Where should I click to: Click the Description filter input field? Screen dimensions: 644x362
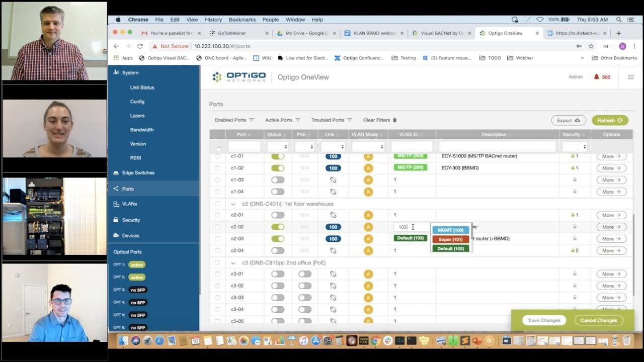497,147
